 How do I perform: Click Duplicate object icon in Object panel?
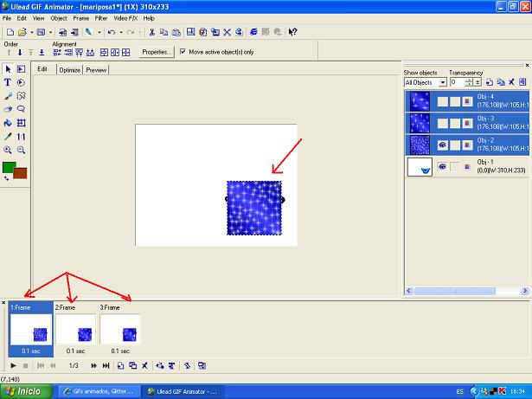click(x=501, y=82)
